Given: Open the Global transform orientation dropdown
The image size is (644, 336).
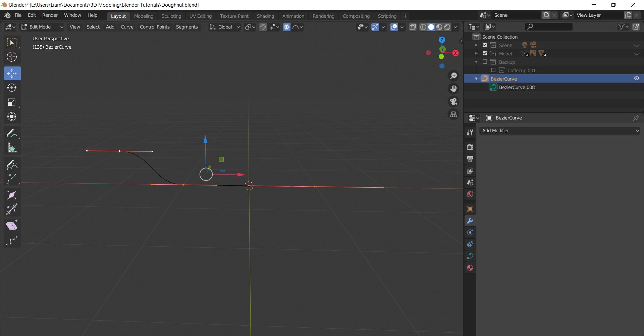Looking at the screenshot, I should [x=225, y=27].
